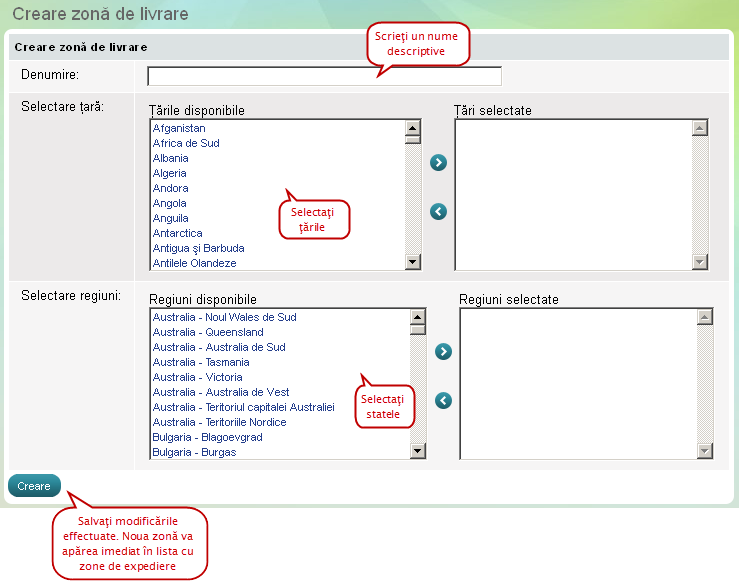Choose Antigua și Barbuda in country list
The width and height of the screenshot is (739, 583).
point(198,248)
